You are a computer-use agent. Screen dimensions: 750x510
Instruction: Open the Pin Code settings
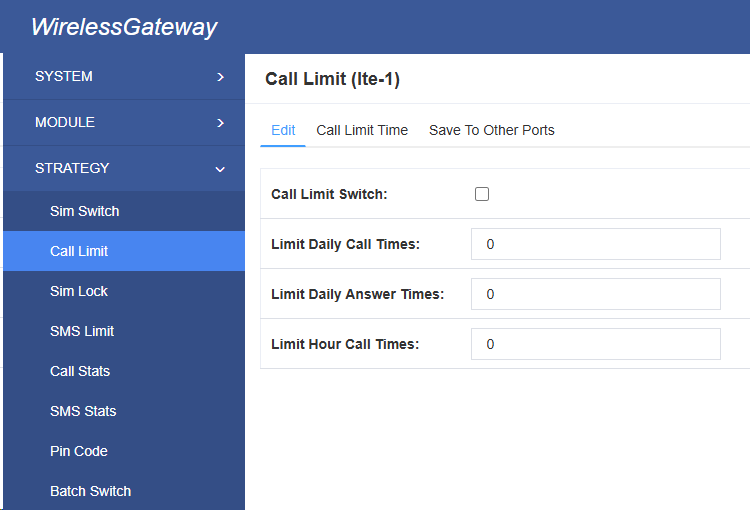[79, 451]
